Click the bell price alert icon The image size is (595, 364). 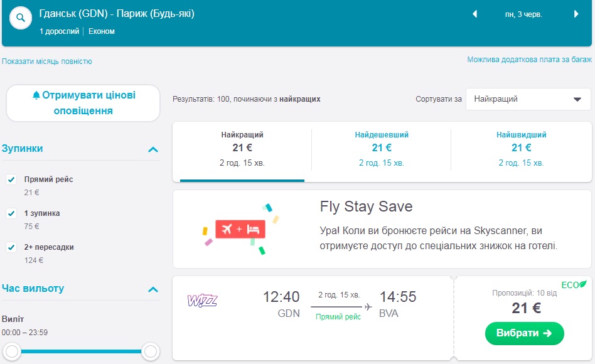click(x=36, y=95)
